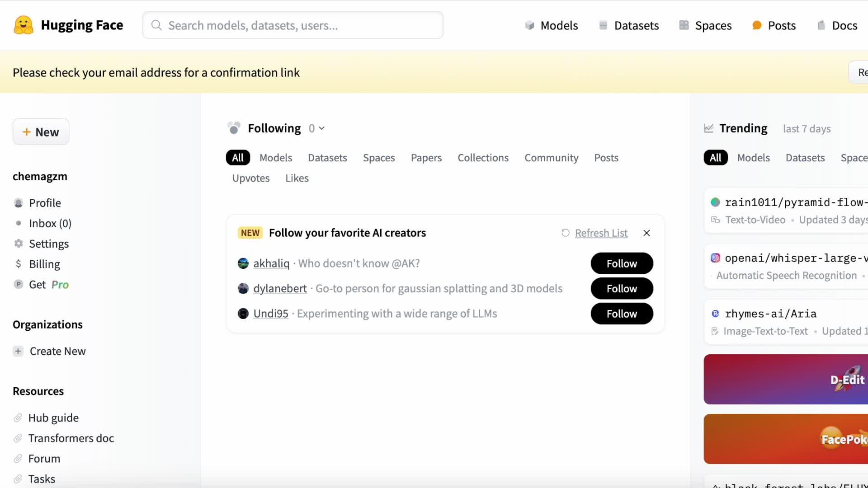Open the Refresh List link
The image size is (868, 488).
click(x=601, y=233)
